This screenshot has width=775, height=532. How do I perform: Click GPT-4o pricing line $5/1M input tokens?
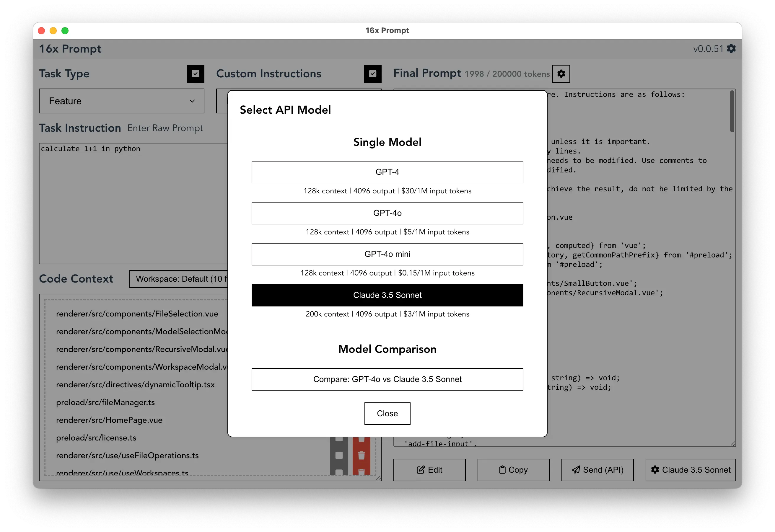(x=387, y=232)
